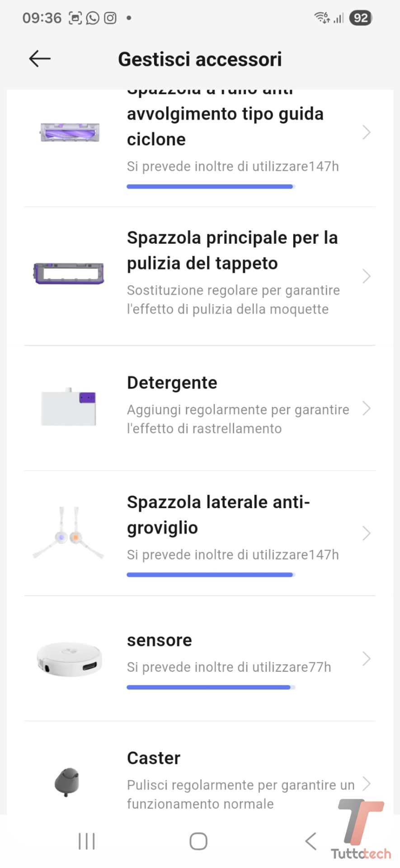
Task: Expand the cyclone roller brush chevron
Action: coord(366,133)
